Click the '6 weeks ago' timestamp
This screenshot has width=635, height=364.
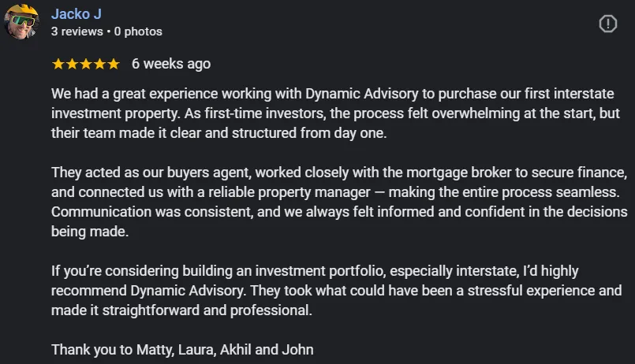[x=171, y=64]
